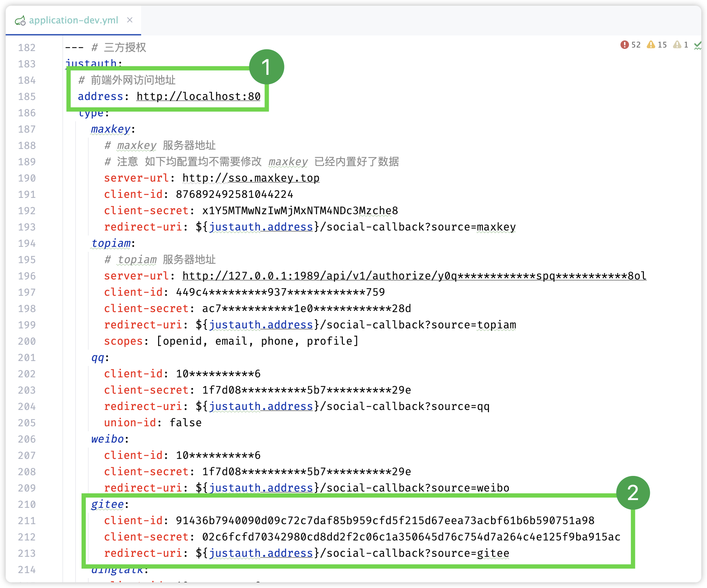Viewport: 707px width, 588px height.
Task: Click gutter line number 196
Action: [27, 276]
